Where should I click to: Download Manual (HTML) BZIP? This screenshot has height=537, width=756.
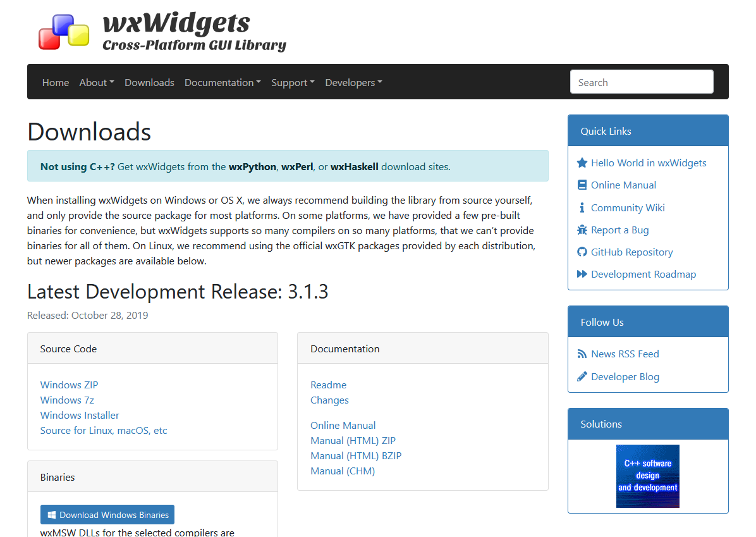(x=356, y=456)
